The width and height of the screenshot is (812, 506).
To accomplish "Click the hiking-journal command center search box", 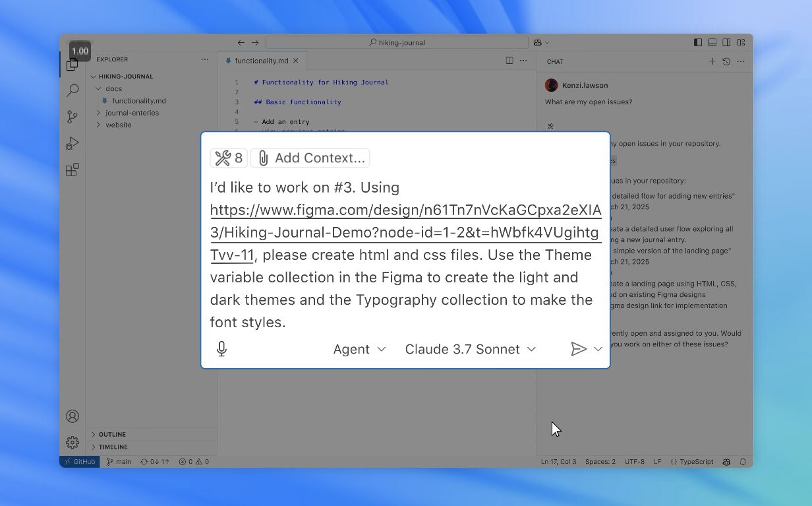I will [397, 42].
